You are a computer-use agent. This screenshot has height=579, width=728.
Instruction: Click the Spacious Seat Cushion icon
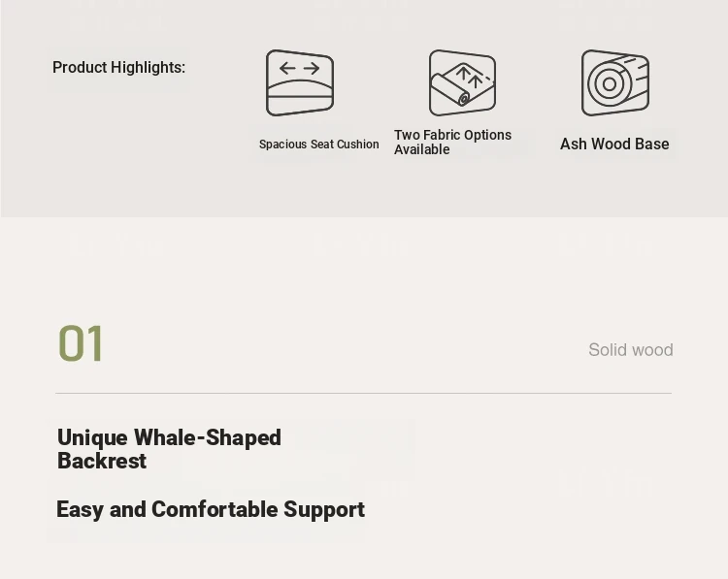[x=300, y=83]
